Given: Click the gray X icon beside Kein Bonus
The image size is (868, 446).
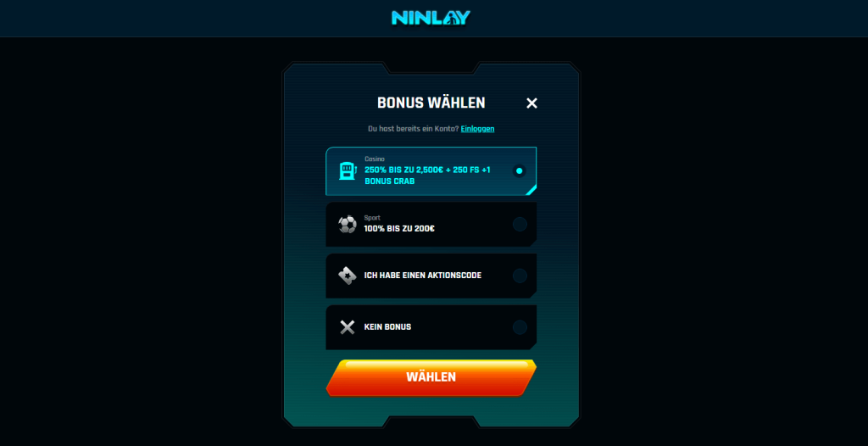Looking at the screenshot, I should click(347, 327).
